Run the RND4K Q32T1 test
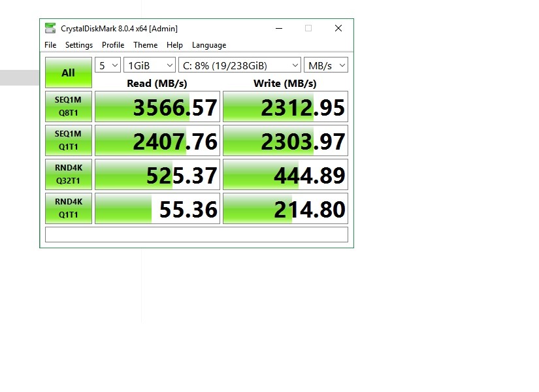 pyautogui.click(x=69, y=174)
